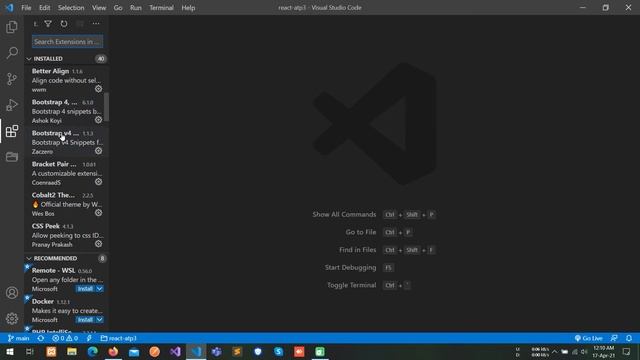Screen dimensions: 640x360
Task: Open the Source Control view
Action: pyautogui.click(x=12, y=79)
